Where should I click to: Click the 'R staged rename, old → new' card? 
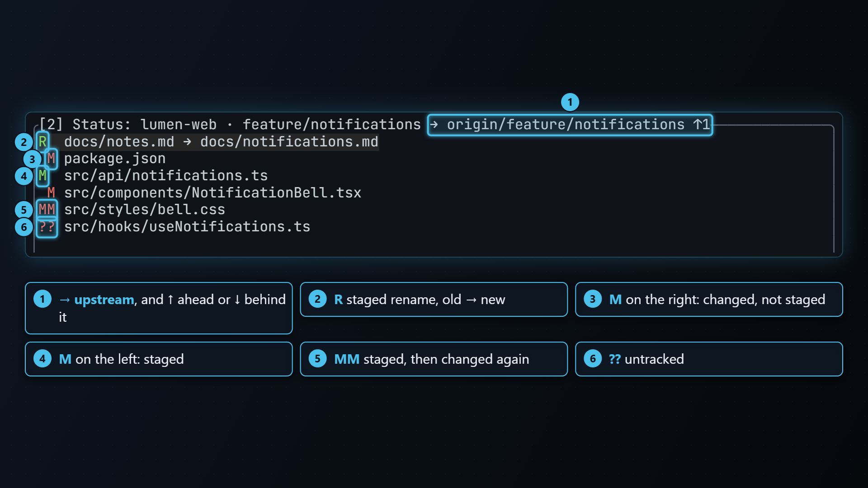pos(434,300)
